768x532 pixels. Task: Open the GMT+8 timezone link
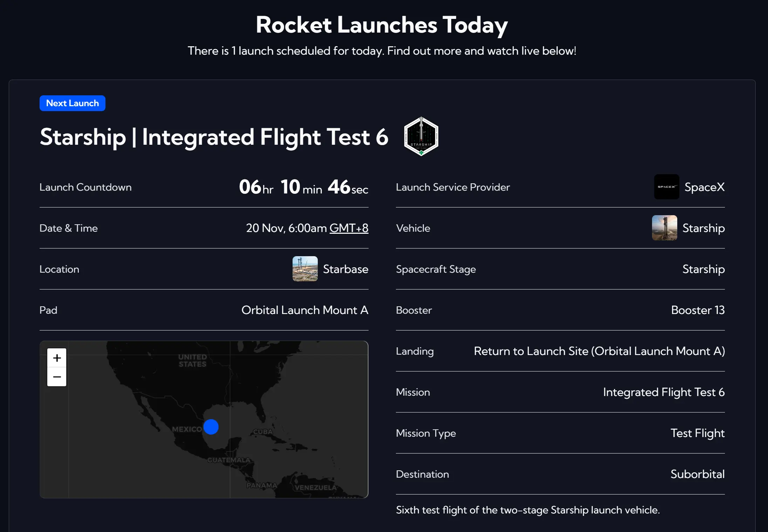[x=349, y=228]
